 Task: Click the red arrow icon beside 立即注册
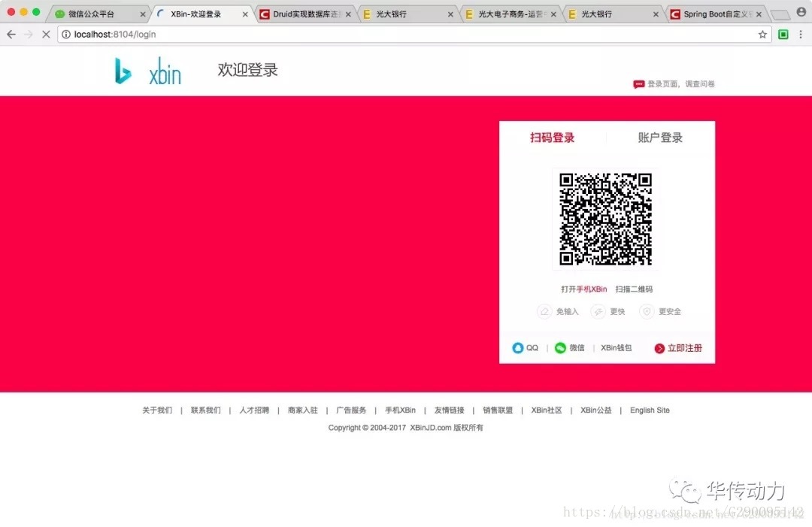(x=659, y=348)
